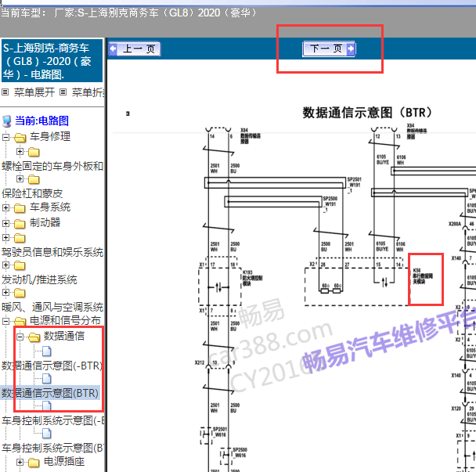The height and width of the screenshot is (472, 476).
Task: Expand the 制动器 node
Action: pos(5,223)
